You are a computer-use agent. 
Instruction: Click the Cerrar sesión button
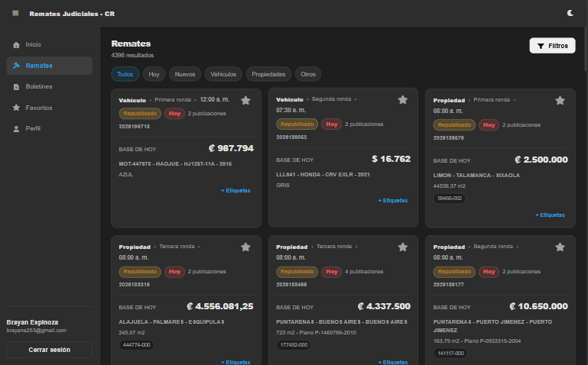click(x=50, y=350)
